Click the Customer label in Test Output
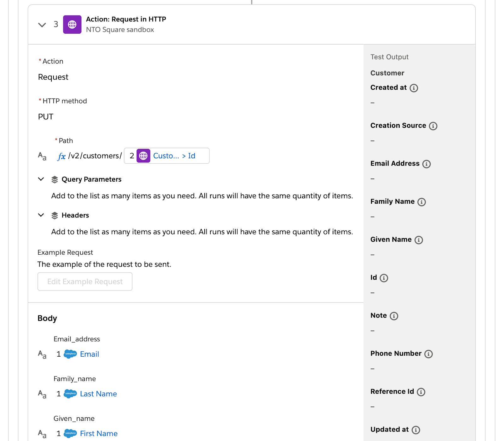504x441 pixels. click(387, 73)
